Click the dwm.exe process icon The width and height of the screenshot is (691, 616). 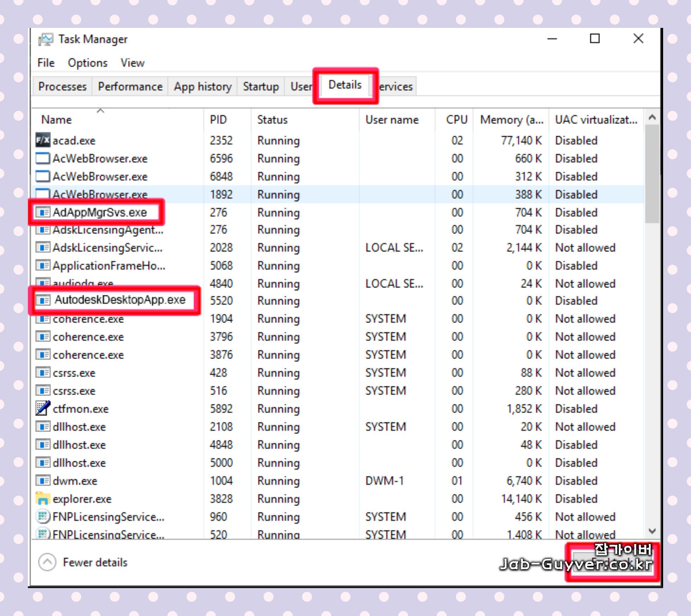(43, 480)
